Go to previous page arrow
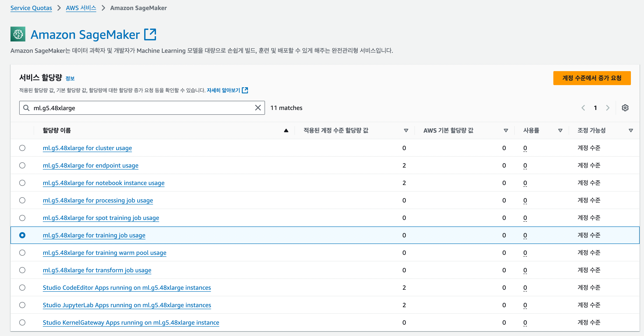644x336 pixels. (x=583, y=108)
